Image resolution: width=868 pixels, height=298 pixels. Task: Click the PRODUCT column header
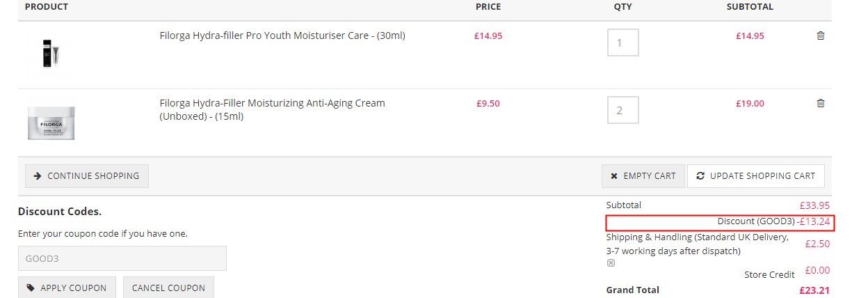point(47,7)
